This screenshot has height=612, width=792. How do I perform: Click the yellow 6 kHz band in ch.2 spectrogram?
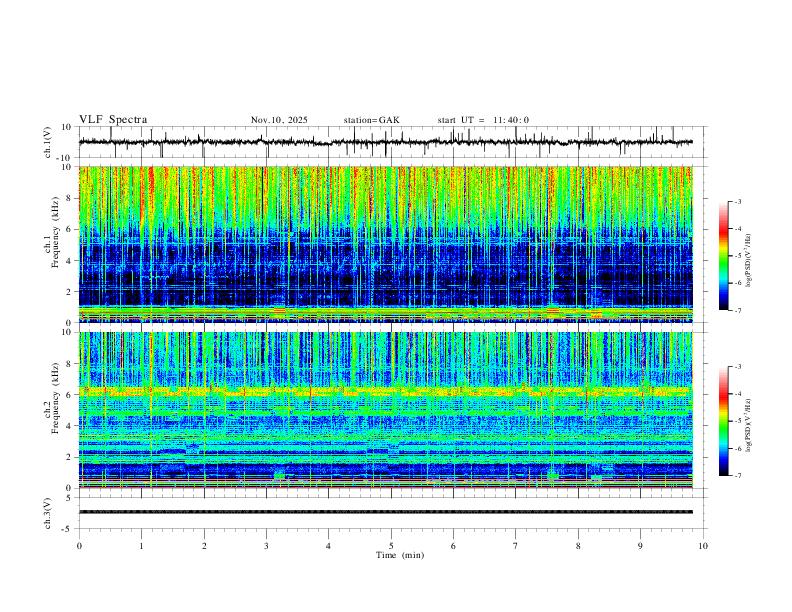pyautogui.click(x=386, y=391)
